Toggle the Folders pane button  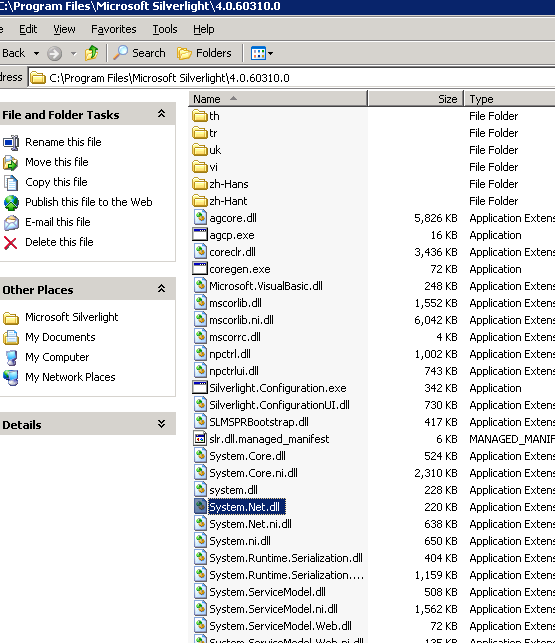pos(204,53)
